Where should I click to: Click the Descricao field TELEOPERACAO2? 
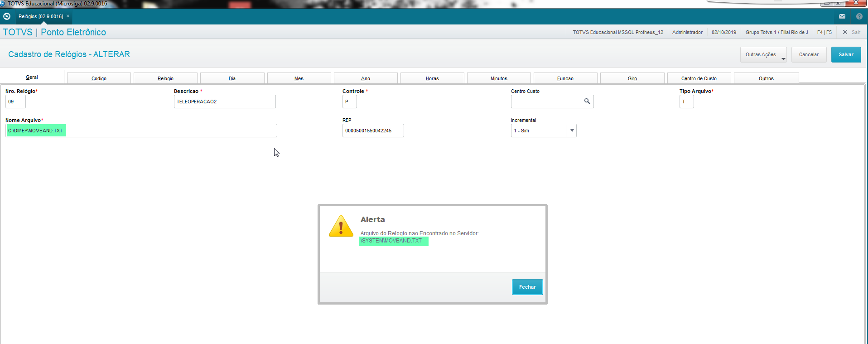tap(225, 102)
